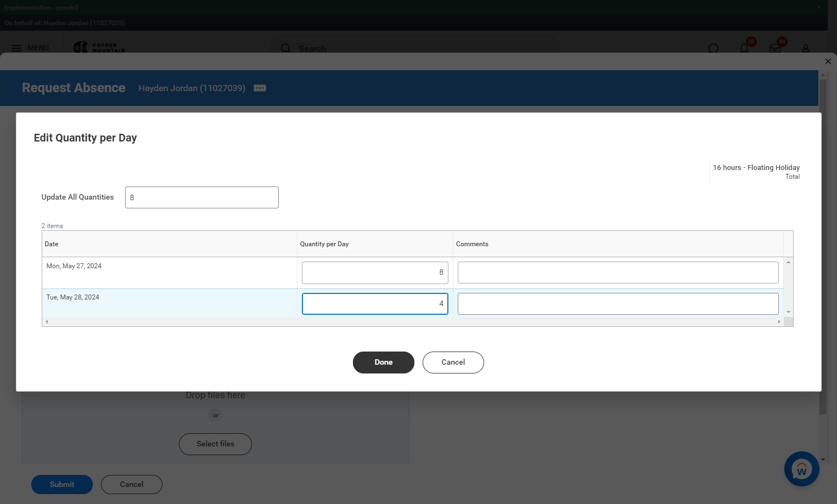Screen dimensions: 837x504
Task: Click the table's scroll up arrow
Action: (788, 262)
